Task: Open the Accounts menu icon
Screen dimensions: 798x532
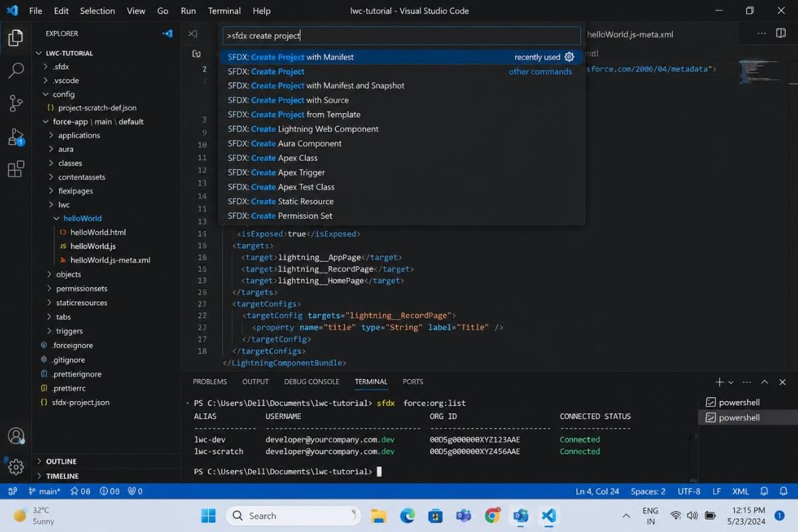Action: (15, 436)
